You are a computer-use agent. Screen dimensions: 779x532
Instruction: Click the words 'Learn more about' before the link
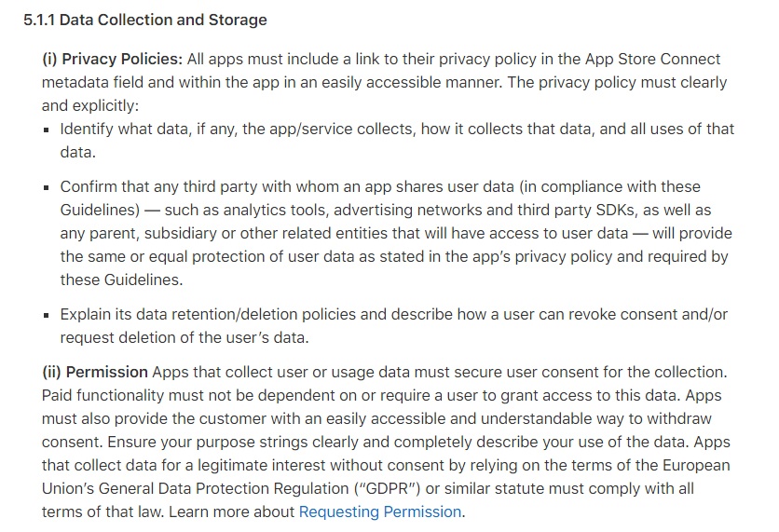point(232,512)
